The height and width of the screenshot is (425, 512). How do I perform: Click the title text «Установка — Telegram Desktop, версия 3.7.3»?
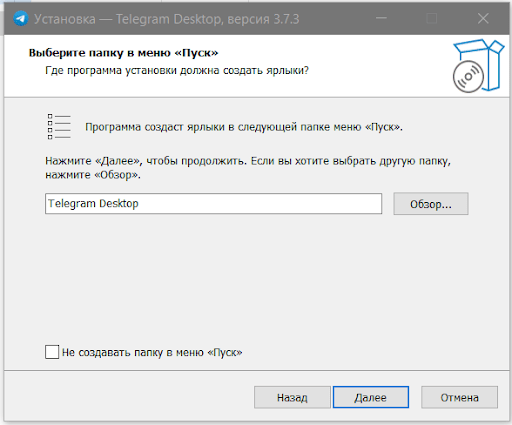pyautogui.click(x=167, y=19)
